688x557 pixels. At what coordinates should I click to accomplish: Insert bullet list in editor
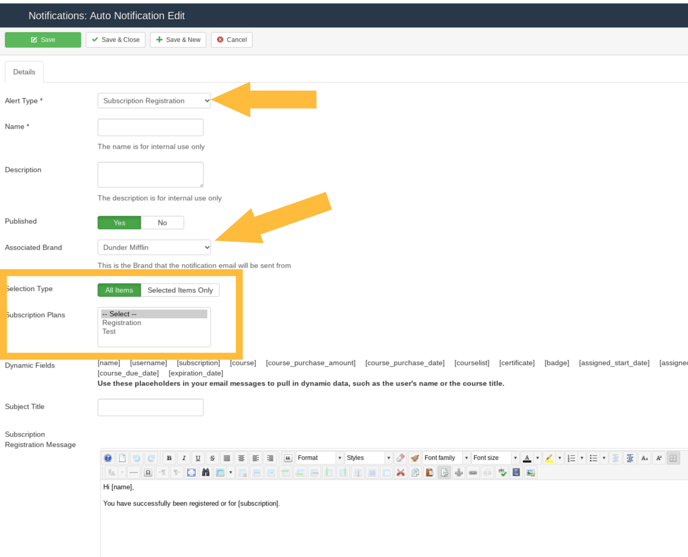pos(593,458)
